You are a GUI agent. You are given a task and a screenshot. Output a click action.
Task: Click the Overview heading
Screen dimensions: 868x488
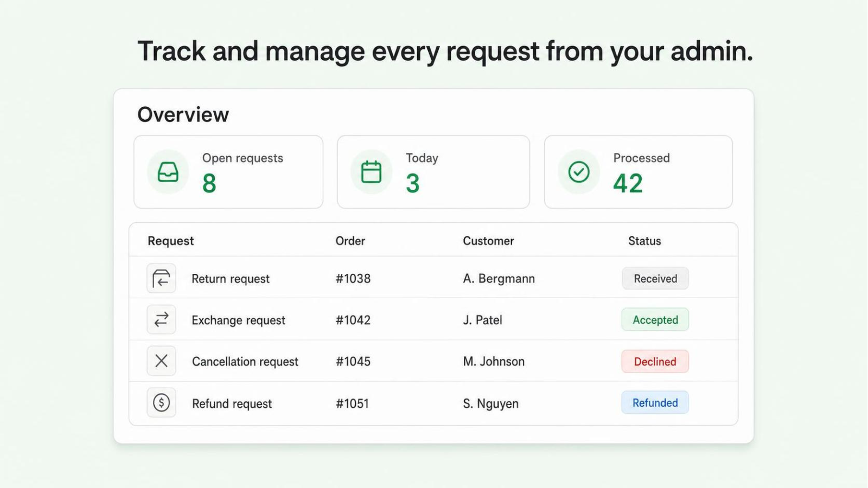tap(183, 114)
